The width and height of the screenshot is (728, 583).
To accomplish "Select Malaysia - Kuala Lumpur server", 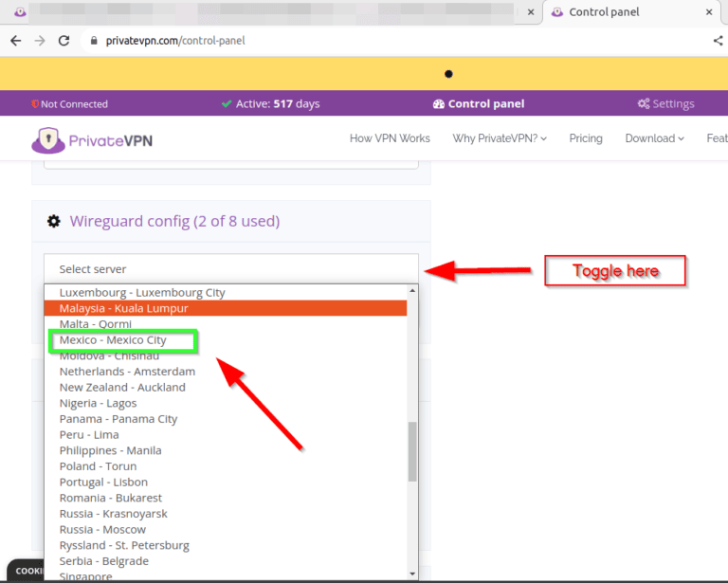I will [123, 308].
